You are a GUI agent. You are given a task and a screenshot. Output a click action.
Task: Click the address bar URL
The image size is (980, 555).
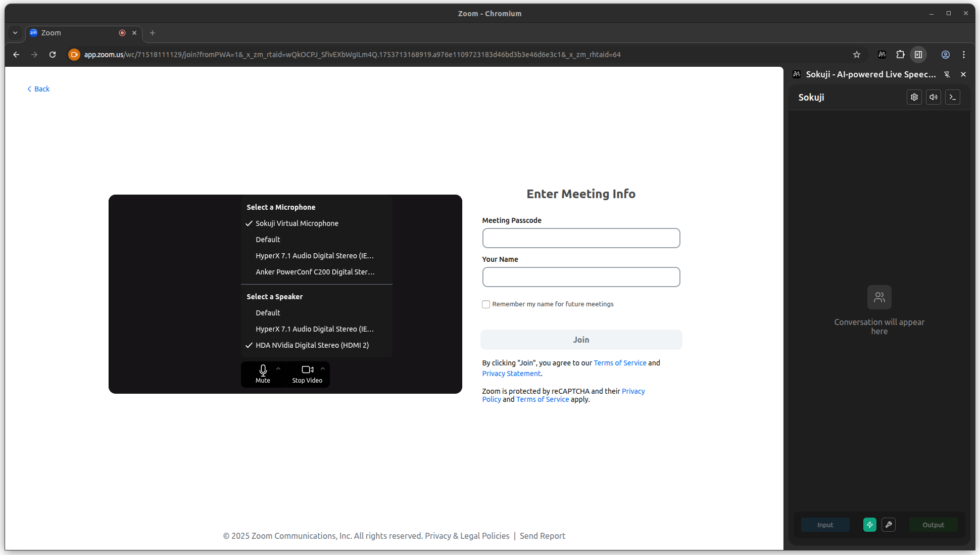pos(352,55)
